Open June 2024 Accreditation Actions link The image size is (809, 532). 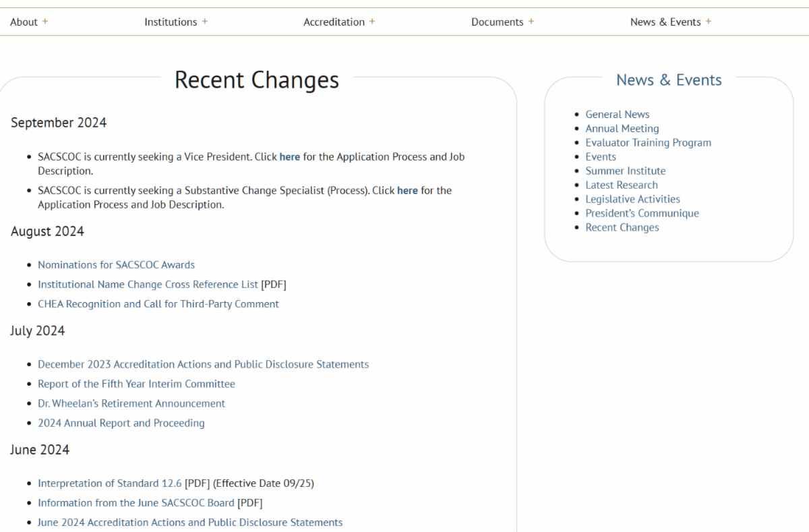[190, 522]
